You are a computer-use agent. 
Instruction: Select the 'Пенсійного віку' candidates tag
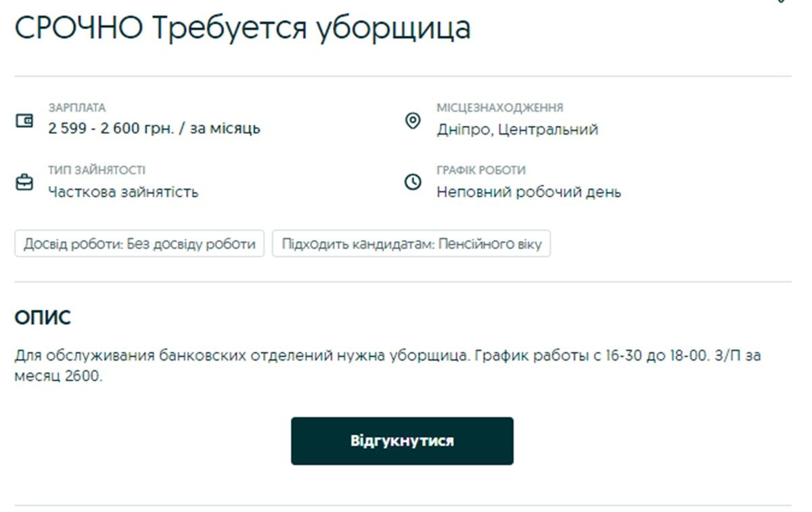411,244
